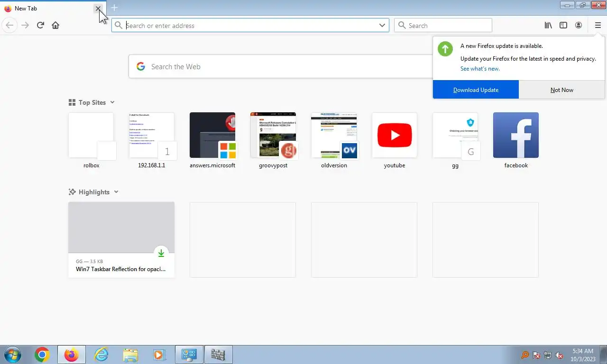The image size is (607, 364).
Task: Open Windows Explorer folder in taskbar
Action: (x=130, y=355)
